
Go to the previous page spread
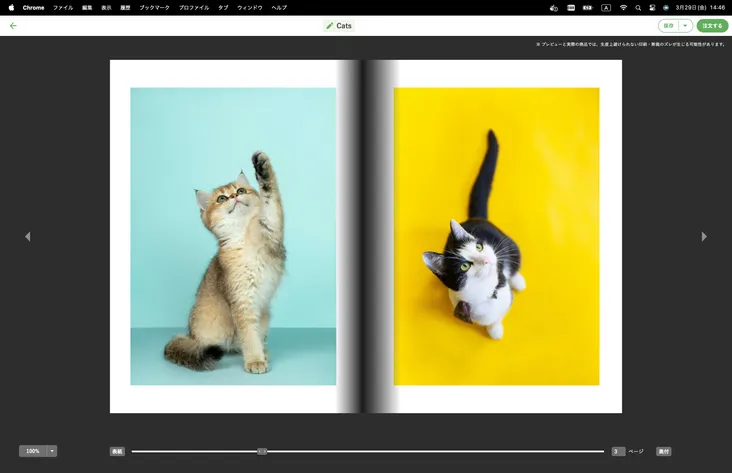(x=27, y=237)
